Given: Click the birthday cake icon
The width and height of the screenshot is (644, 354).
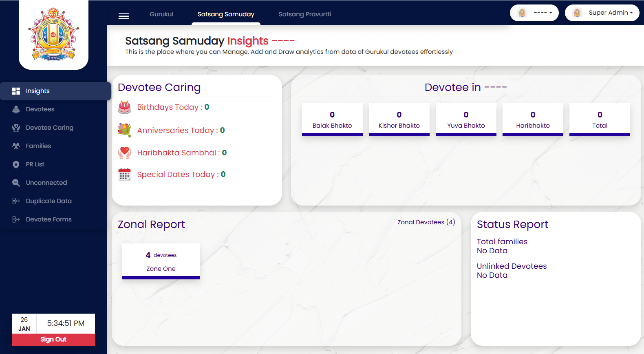Looking at the screenshot, I should pyautogui.click(x=124, y=107).
